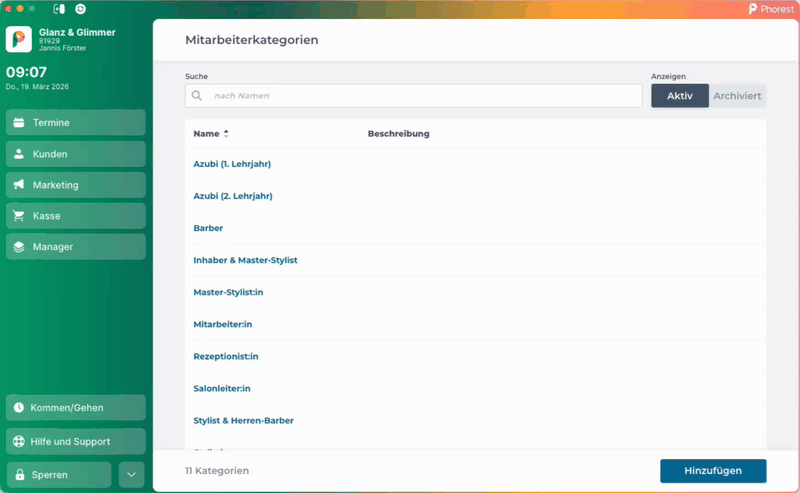
Task: Click the calendar icon beside Termine
Action: (19, 122)
